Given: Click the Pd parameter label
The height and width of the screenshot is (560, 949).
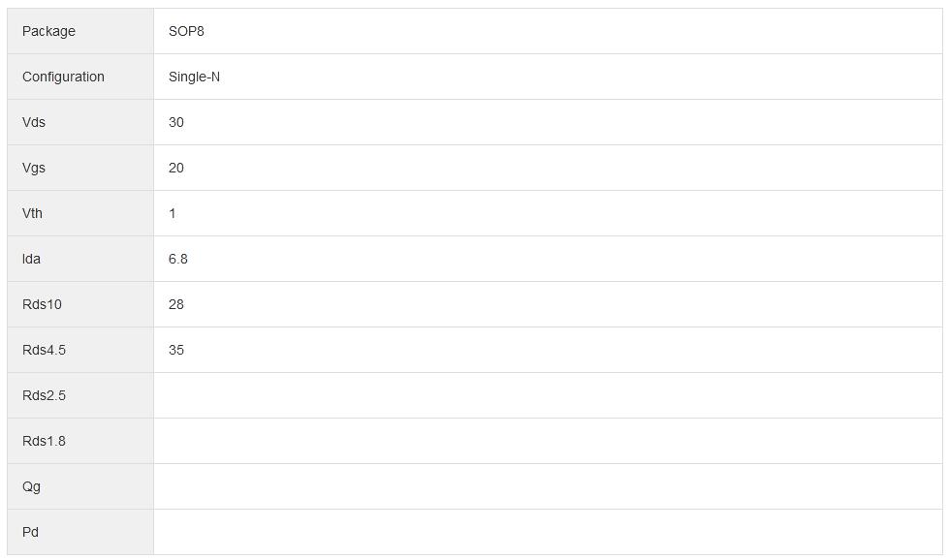Looking at the screenshot, I should pos(30,532).
